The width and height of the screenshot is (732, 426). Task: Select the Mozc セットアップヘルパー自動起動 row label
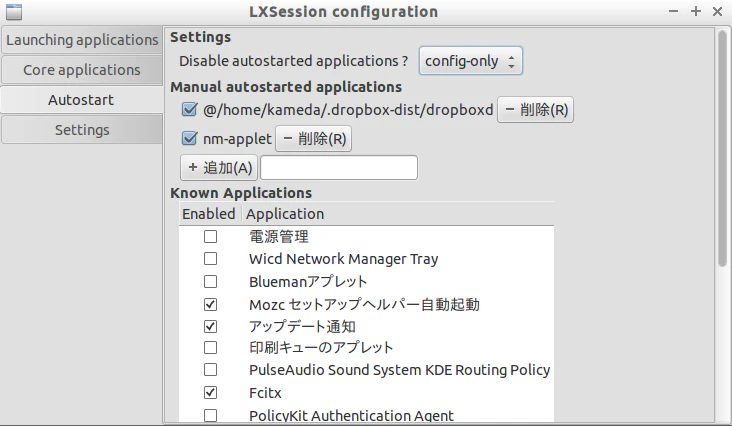click(x=364, y=305)
